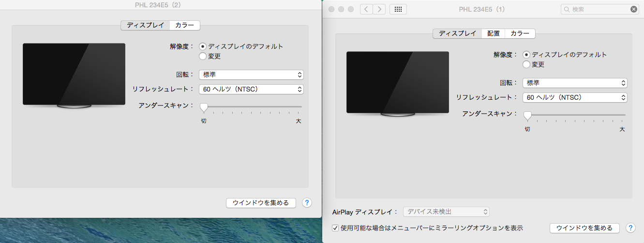Toggle mirroring options in menu bar checkbox
Image resolution: width=644 pixels, height=243 pixels.
[x=336, y=228]
